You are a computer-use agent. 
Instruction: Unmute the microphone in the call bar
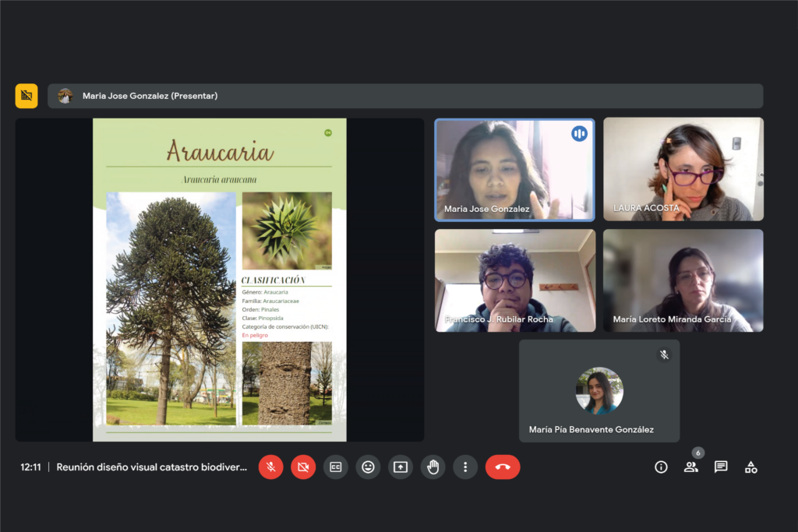click(x=270, y=467)
